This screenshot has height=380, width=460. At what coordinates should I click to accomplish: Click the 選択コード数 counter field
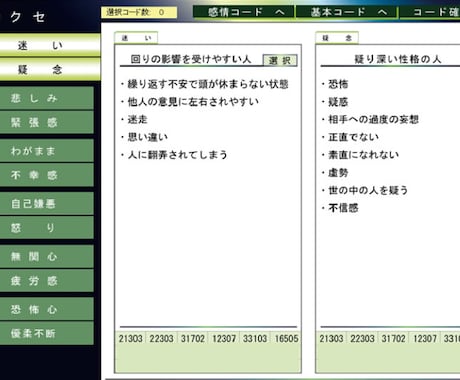click(x=139, y=13)
